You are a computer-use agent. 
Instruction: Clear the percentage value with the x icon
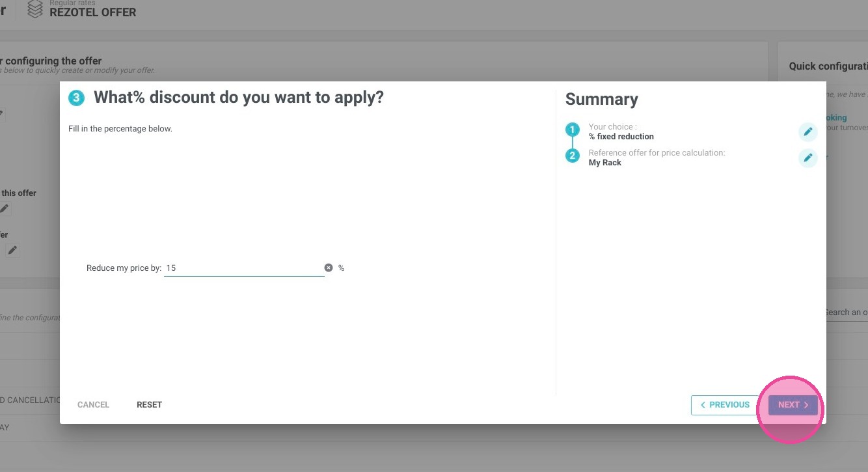pos(329,268)
